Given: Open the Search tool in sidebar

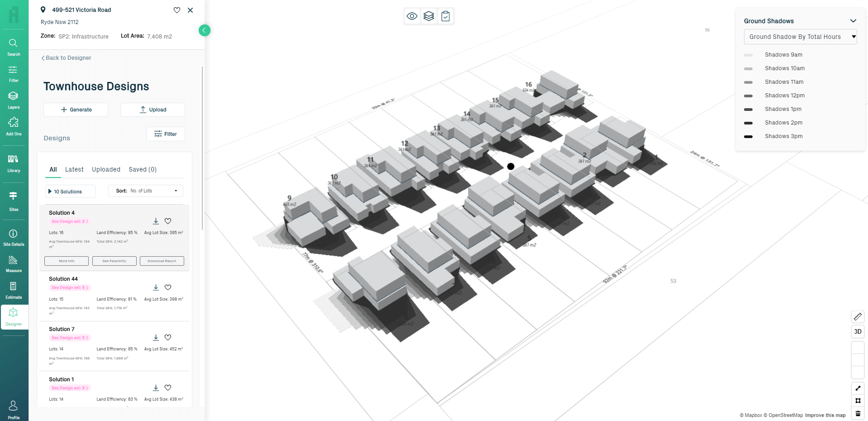Looking at the screenshot, I should point(14,47).
